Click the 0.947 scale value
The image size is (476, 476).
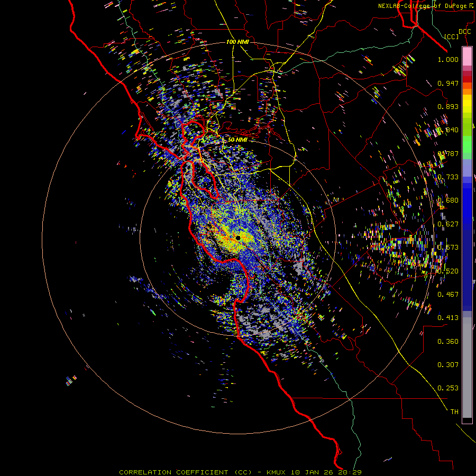[448, 83]
